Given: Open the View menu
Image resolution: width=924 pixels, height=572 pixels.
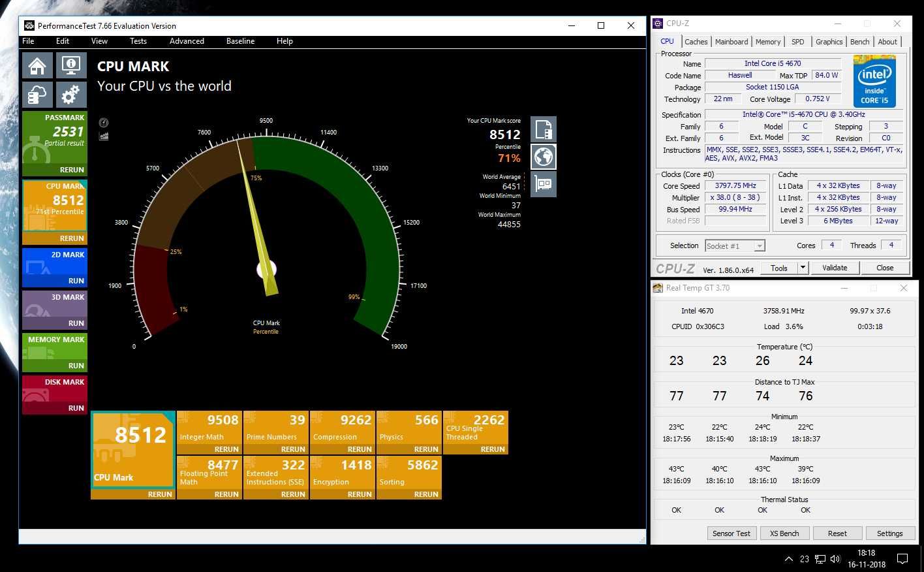Looking at the screenshot, I should coord(99,41).
